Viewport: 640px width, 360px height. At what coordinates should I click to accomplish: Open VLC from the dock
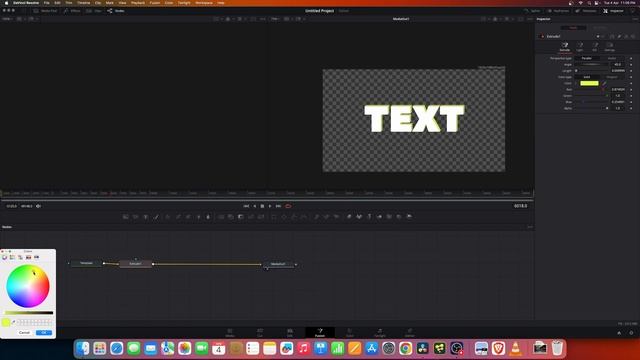[x=516, y=348]
